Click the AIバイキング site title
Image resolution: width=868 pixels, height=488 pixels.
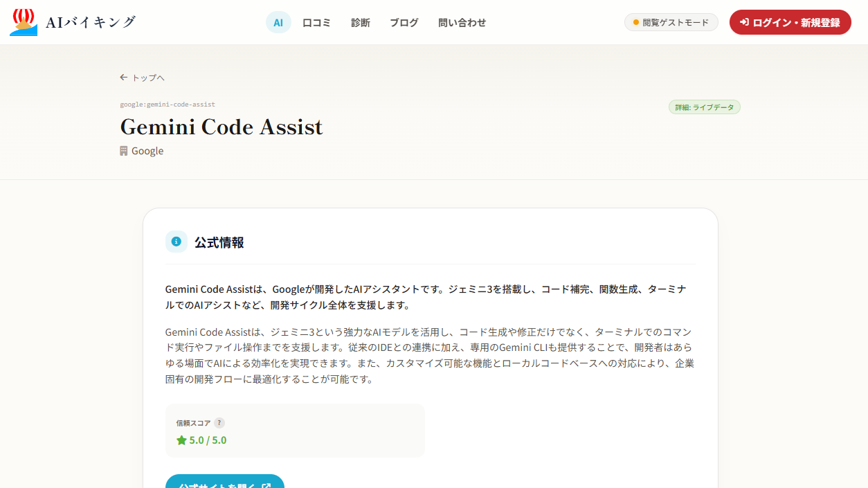coord(91,22)
